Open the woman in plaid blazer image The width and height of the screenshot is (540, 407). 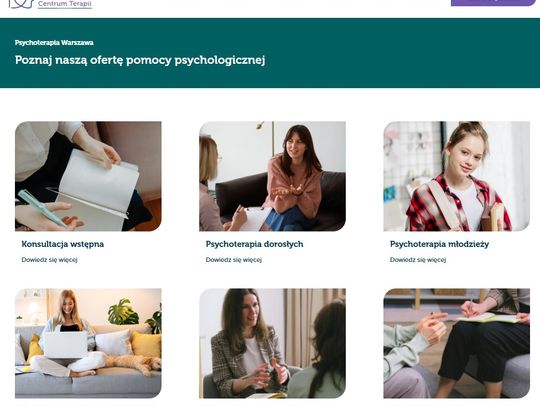tap(272, 343)
